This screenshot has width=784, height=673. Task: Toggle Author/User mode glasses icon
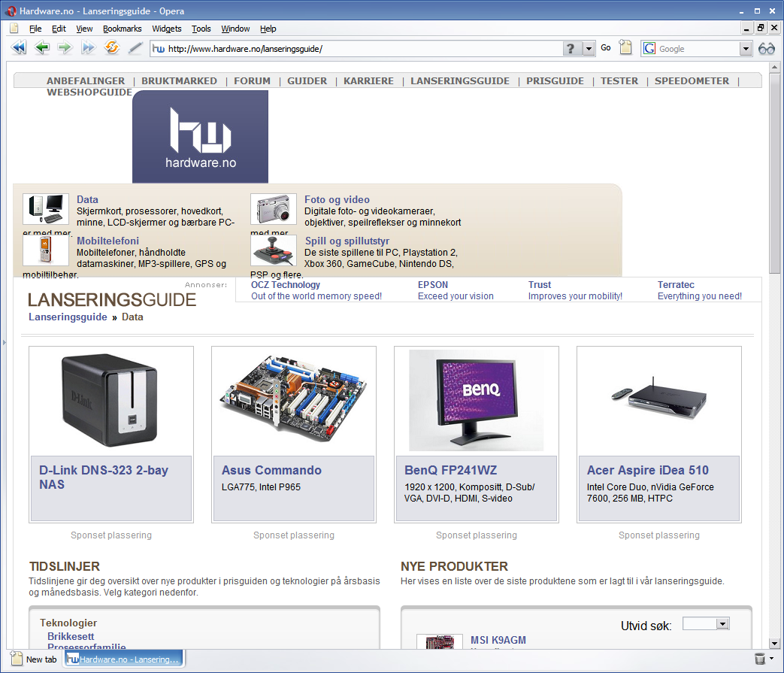(x=767, y=48)
